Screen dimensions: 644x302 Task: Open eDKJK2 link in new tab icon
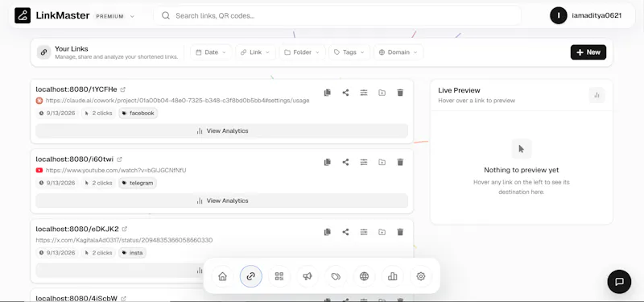click(125, 229)
